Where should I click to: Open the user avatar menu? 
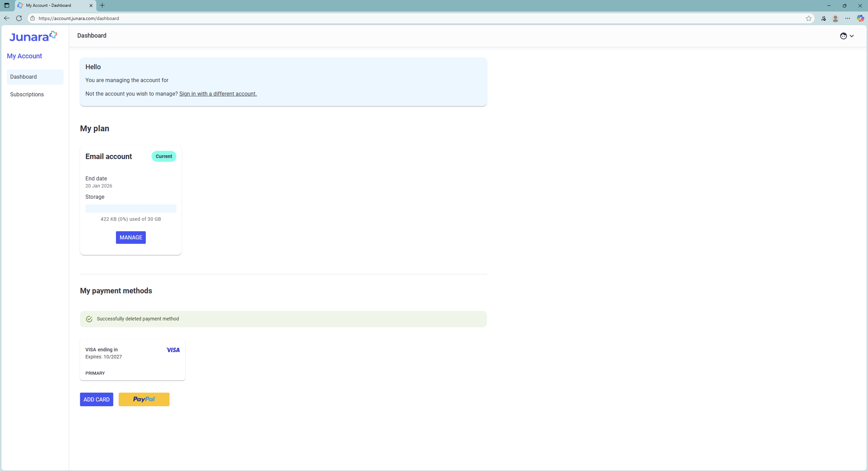(x=847, y=36)
